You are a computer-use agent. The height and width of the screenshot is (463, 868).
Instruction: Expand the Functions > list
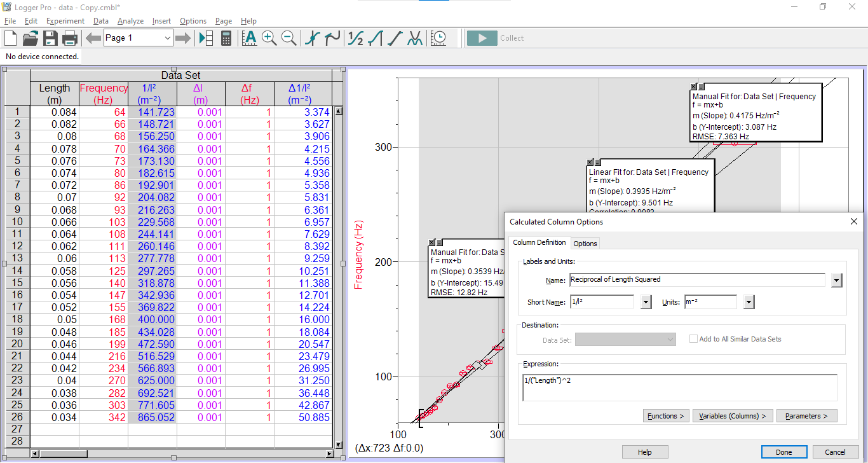tap(666, 416)
